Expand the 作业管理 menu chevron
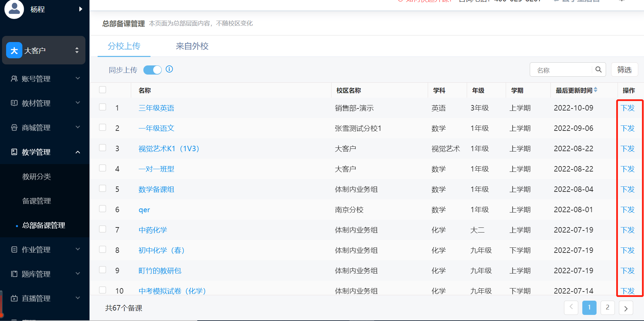Image resolution: width=644 pixels, height=321 pixels. (x=78, y=249)
